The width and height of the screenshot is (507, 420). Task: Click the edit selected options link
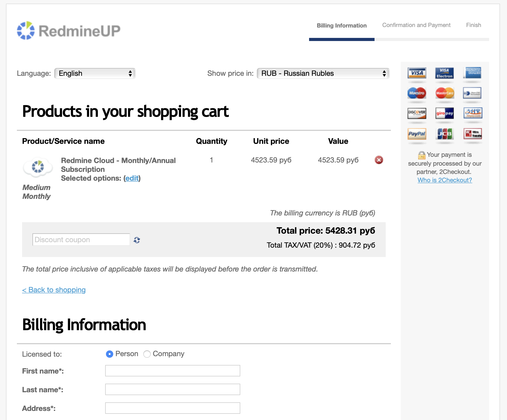[x=132, y=178]
